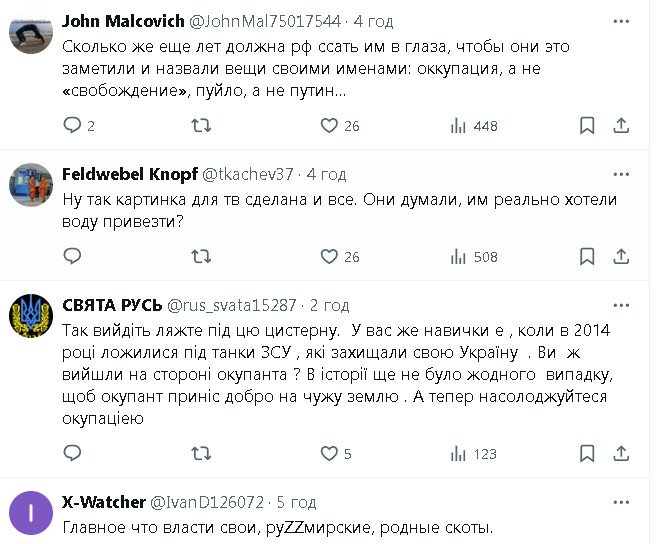This screenshot has height=544, width=669.
Task: Bookmark John Malcovich's tweet
Action: pyautogui.click(x=587, y=126)
